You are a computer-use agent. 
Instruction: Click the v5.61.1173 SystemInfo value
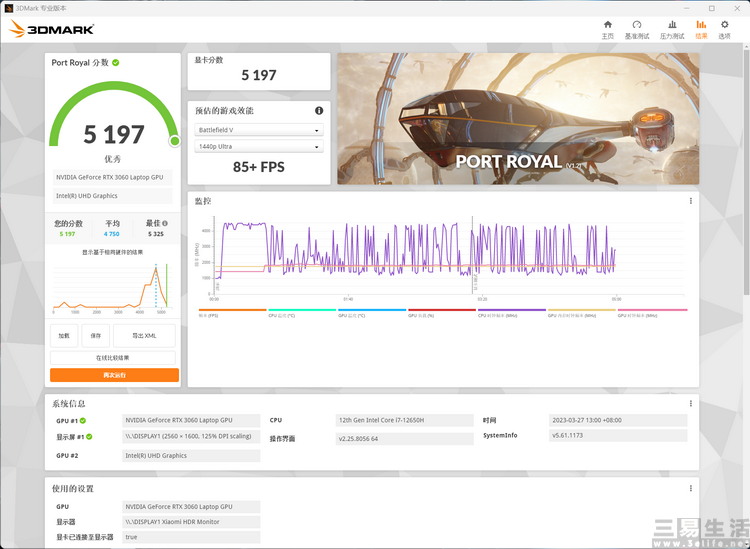(618, 436)
